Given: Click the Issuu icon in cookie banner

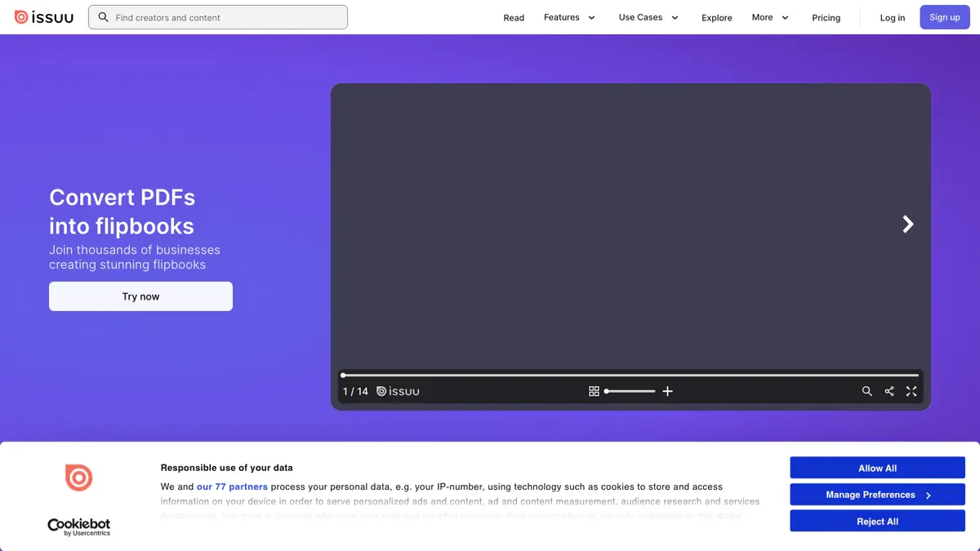Looking at the screenshot, I should (78, 478).
